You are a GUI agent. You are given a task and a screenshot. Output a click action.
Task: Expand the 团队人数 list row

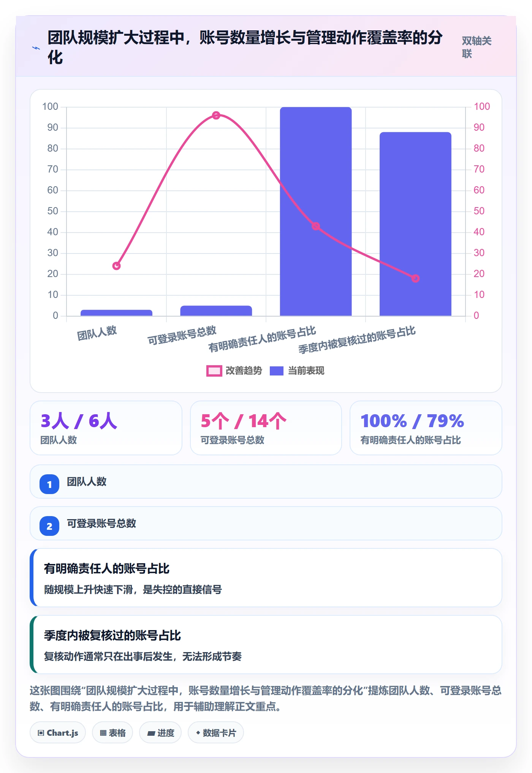click(x=266, y=482)
